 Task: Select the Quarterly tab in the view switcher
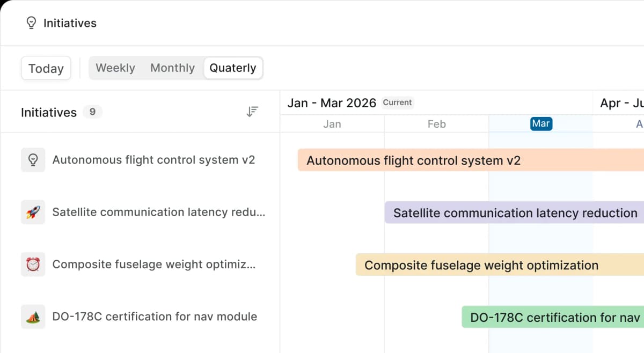point(233,68)
